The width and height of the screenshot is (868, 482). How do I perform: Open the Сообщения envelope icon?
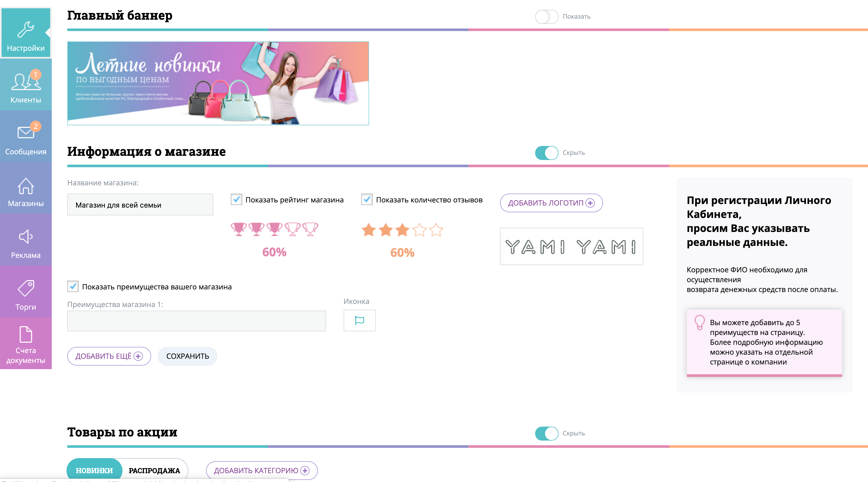point(26,136)
